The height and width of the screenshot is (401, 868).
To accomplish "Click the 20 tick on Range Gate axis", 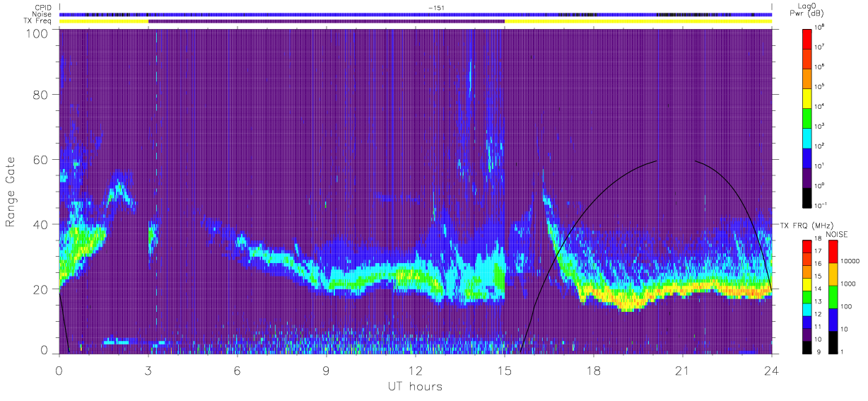I will (x=40, y=289).
